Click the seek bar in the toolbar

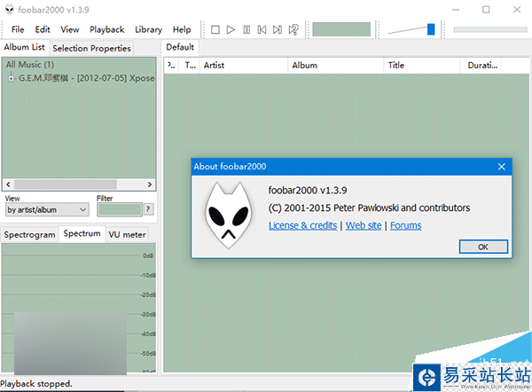[490, 30]
